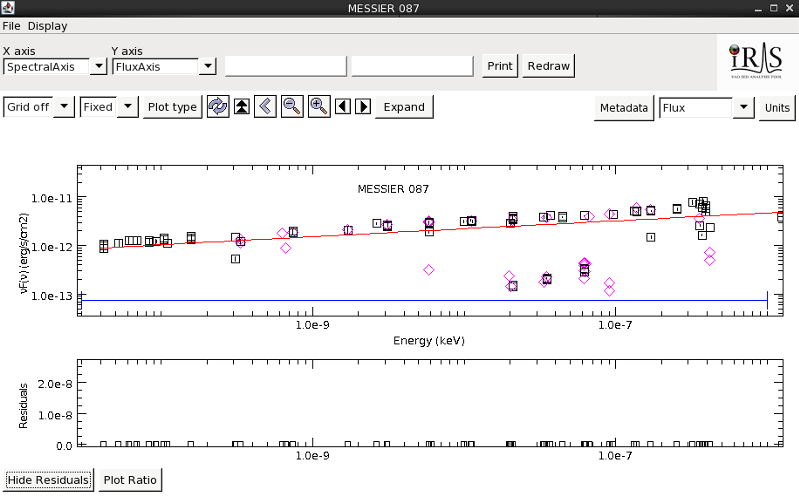Click the Residuals vertical axis label
The image size is (799, 496).
coord(23,406)
